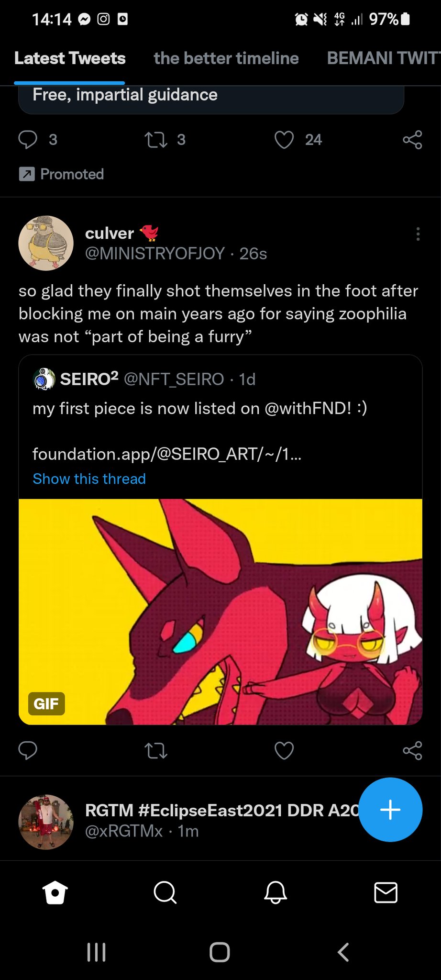The height and width of the screenshot is (980, 441).
Task: Share the promoted tweet
Action: coord(412,140)
